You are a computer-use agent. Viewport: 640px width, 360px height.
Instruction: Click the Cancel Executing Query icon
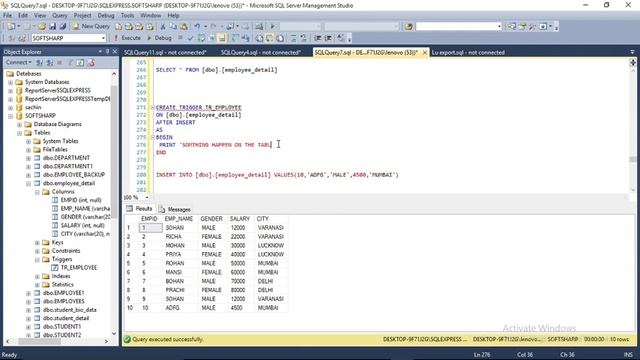click(x=180, y=38)
